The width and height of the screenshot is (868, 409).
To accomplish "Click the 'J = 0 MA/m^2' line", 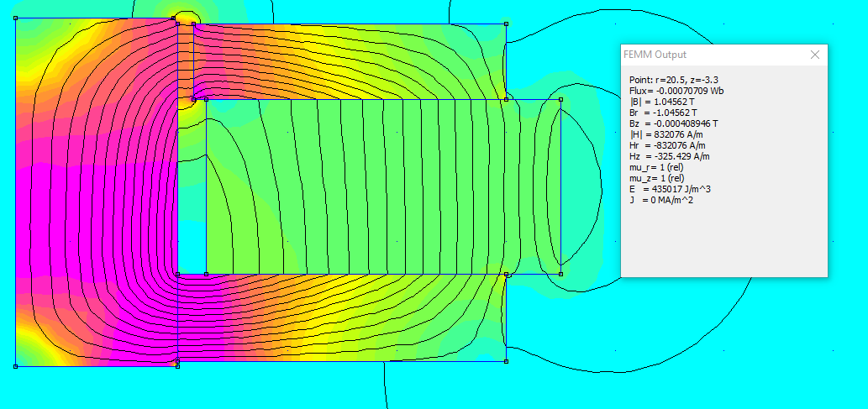I will point(661,200).
